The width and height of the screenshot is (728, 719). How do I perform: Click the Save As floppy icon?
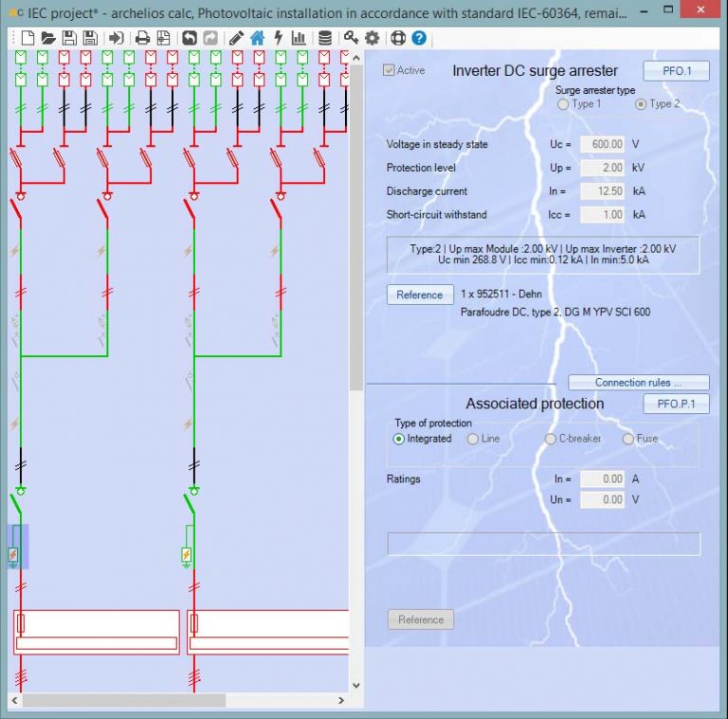click(x=90, y=38)
